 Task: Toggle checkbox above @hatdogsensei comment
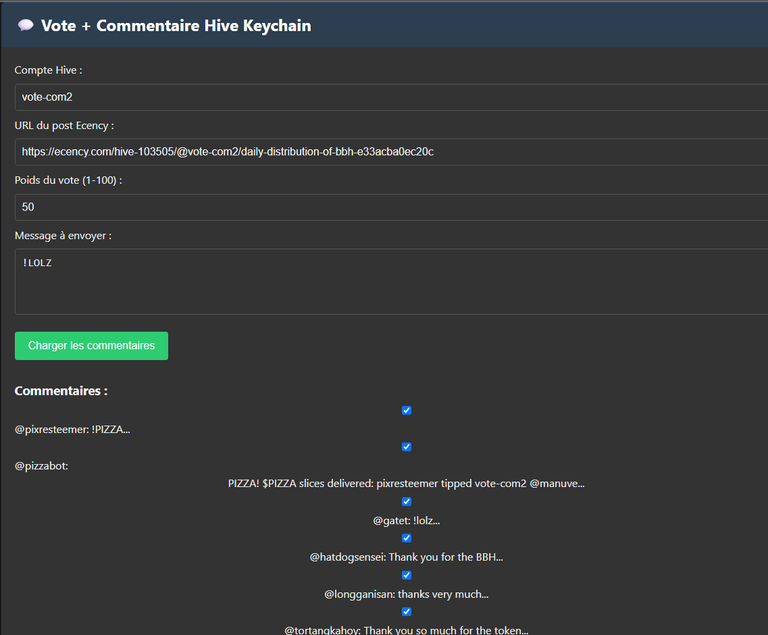(407, 538)
